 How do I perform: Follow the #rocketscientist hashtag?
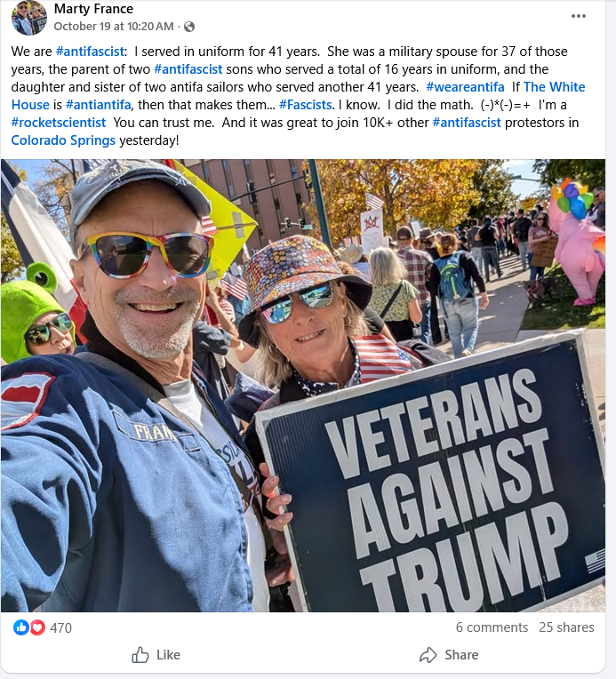pos(59,123)
